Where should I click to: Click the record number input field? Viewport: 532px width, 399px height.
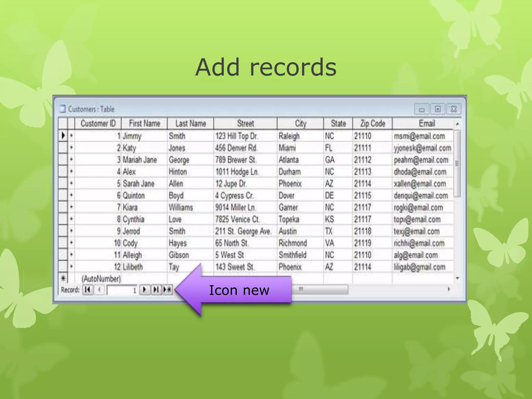(122, 290)
